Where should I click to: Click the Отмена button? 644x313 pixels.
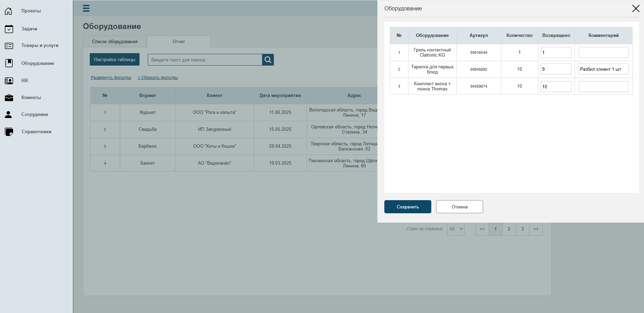(x=460, y=207)
